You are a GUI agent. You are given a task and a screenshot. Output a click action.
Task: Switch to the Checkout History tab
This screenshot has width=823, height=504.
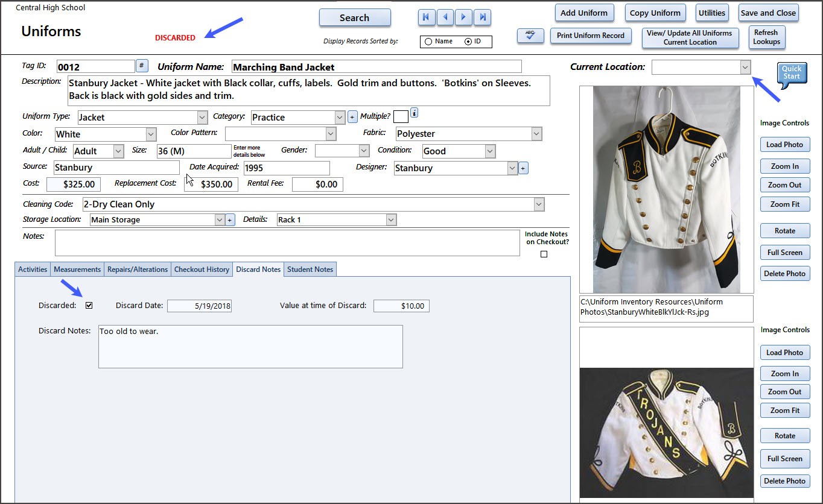[202, 269]
